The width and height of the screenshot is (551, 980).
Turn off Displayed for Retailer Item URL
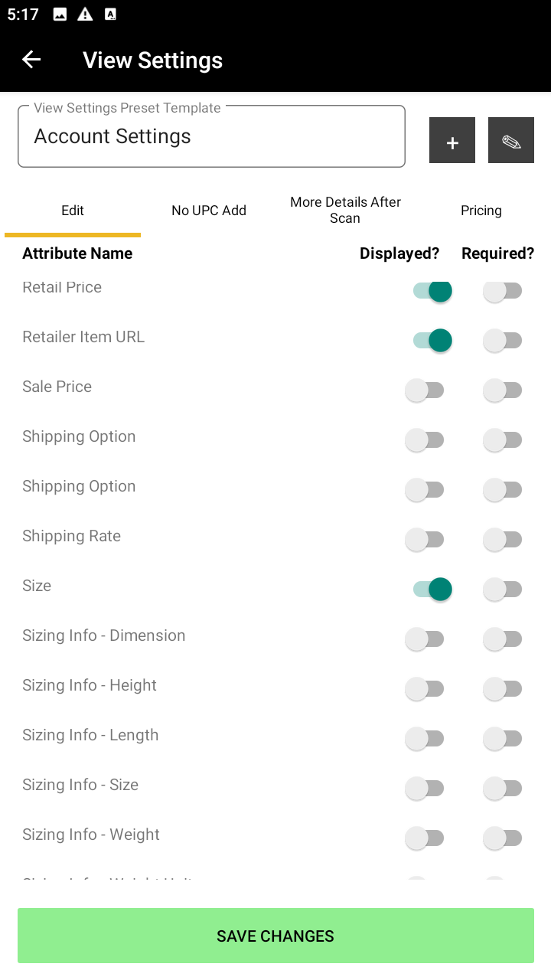(x=432, y=340)
